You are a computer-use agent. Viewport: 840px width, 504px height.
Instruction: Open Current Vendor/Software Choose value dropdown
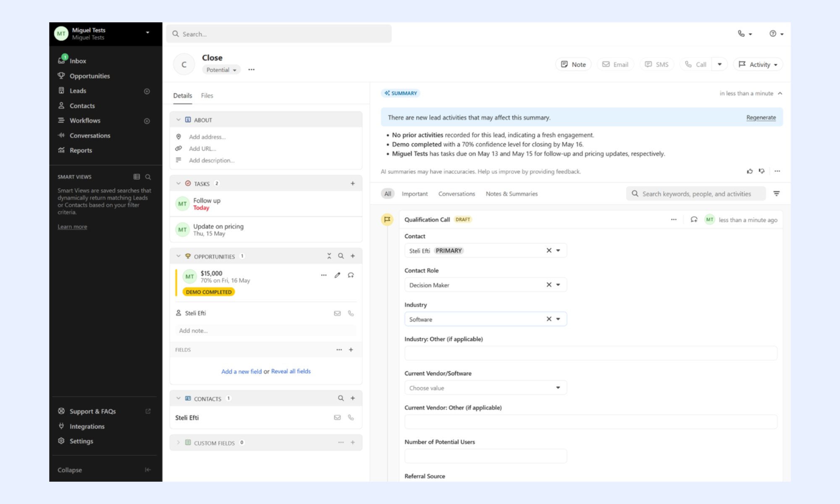(x=486, y=388)
